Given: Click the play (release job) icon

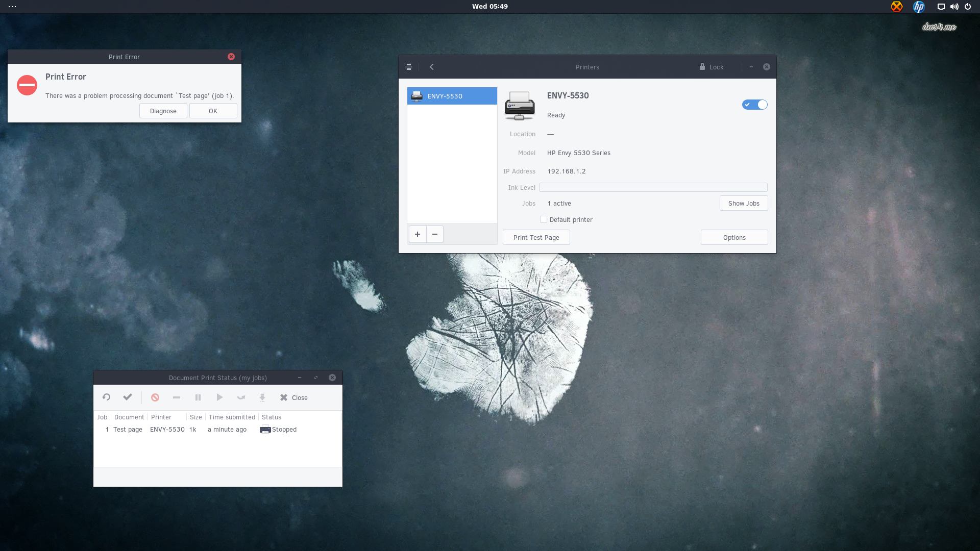Looking at the screenshot, I should 219,397.
